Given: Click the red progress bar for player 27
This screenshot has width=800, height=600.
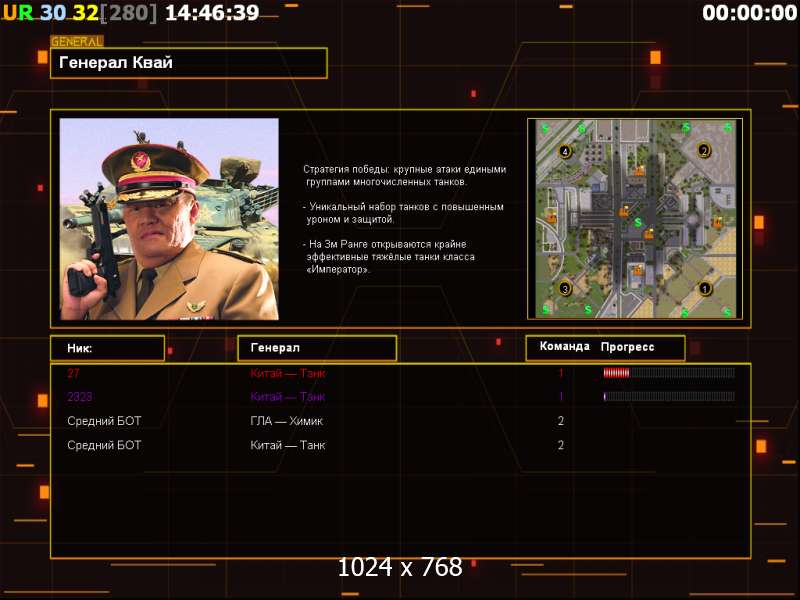Looking at the screenshot, I should pyautogui.click(x=669, y=373).
